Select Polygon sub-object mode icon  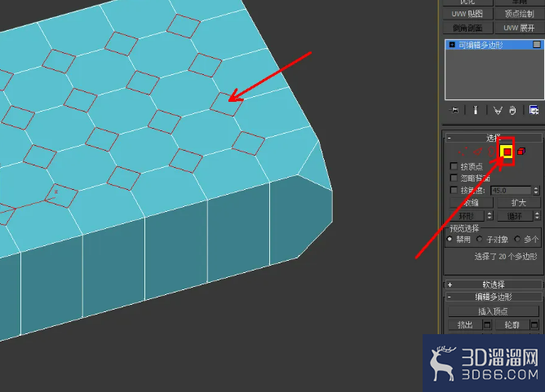(x=507, y=152)
